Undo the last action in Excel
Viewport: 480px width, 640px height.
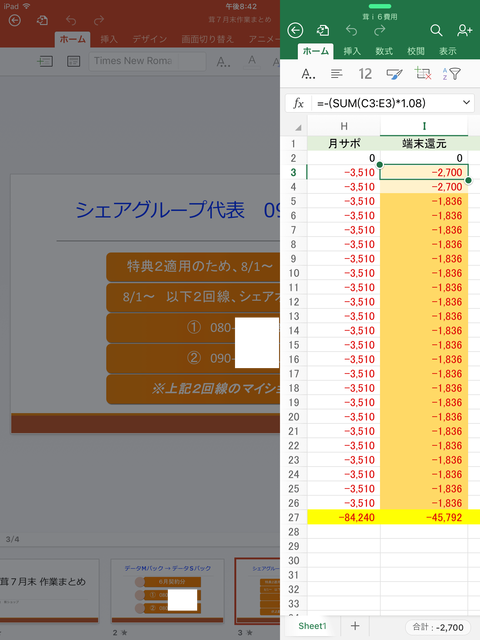351,30
